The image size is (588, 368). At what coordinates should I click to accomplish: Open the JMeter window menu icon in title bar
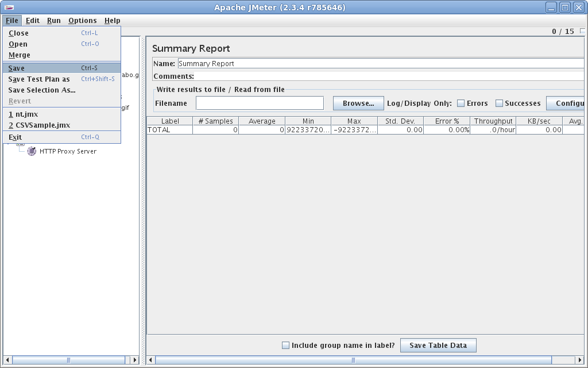tap(9, 7)
